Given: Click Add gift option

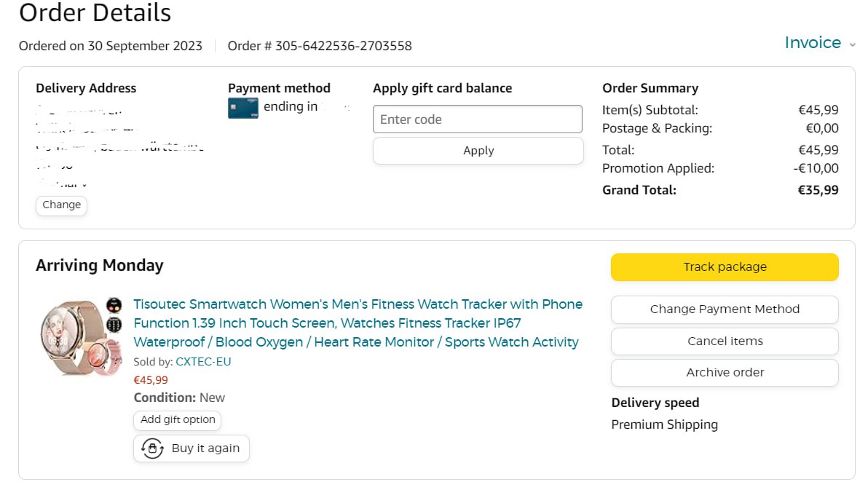Looking at the screenshot, I should [x=178, y=420].
